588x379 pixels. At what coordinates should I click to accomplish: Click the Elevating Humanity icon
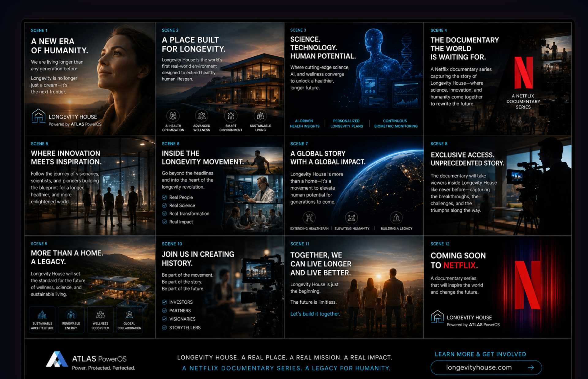[x=351, y=218]
